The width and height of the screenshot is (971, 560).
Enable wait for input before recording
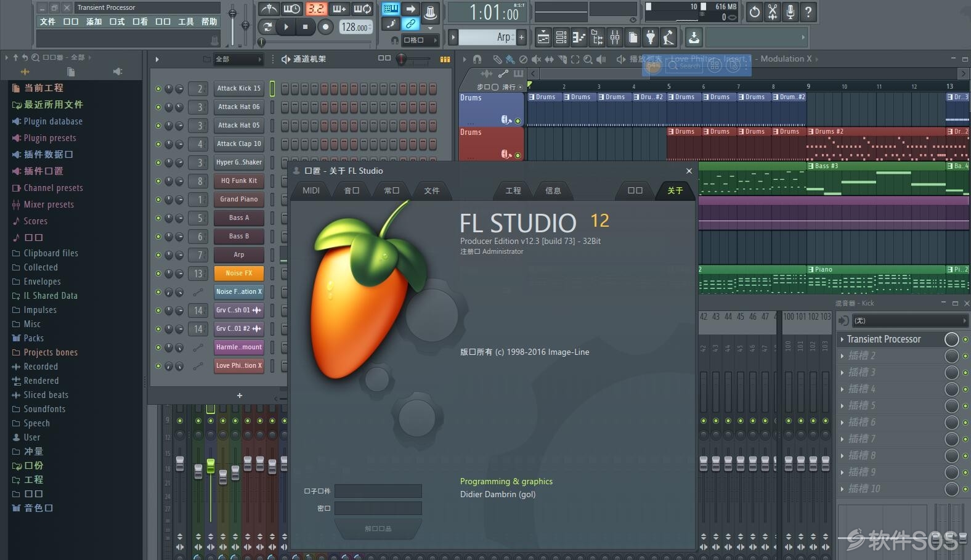pos(291,9)
